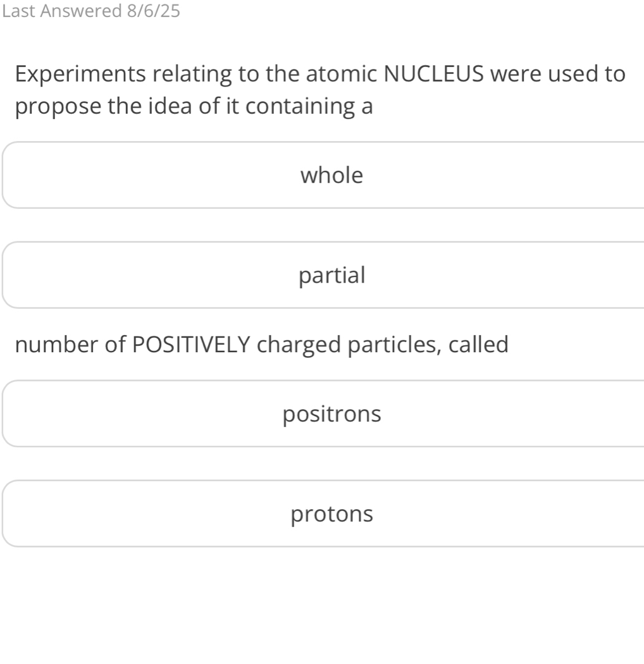Screen dimensions: 644x664
Task: Click the phrase 'number of' text
Action: (70, 344)
